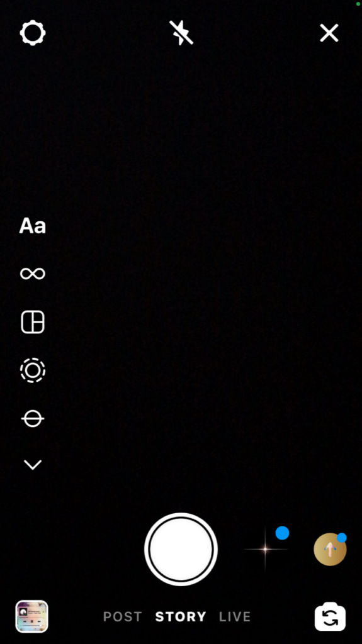Select the sparkle effect filter
The height and width of the screenshot is (644, 362).
pos(265,549)
